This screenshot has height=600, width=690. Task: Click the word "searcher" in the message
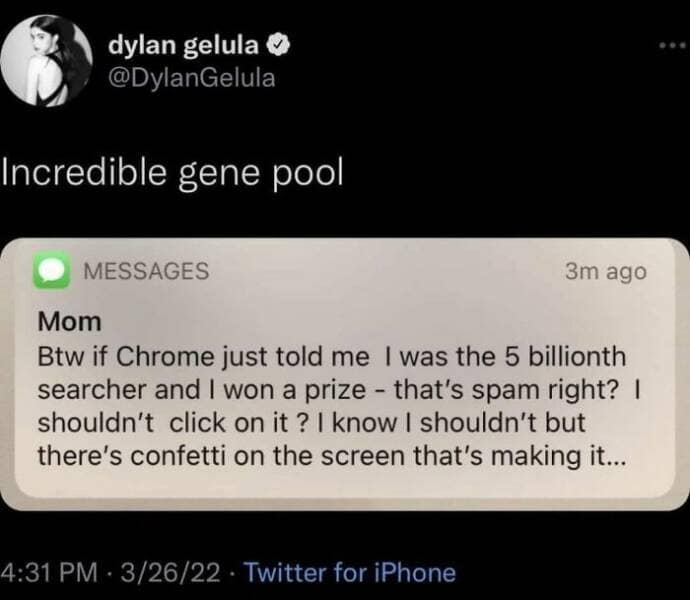(x=81, y=388)
